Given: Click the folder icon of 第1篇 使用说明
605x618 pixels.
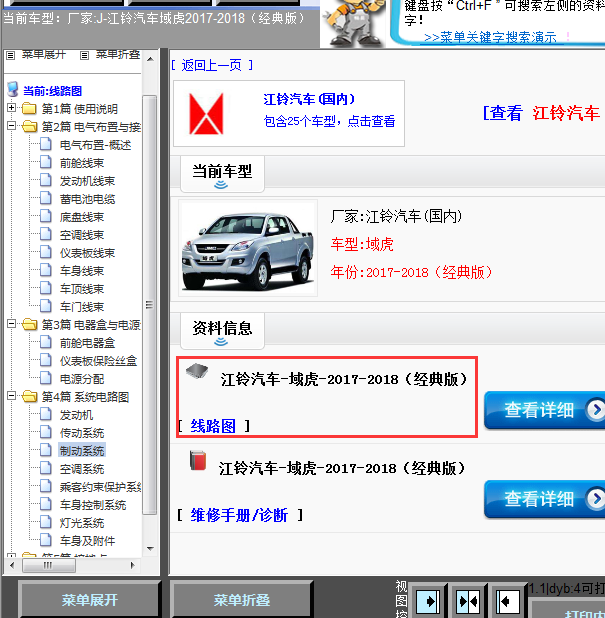Looking at the screenshot, I should pos(29,108).
